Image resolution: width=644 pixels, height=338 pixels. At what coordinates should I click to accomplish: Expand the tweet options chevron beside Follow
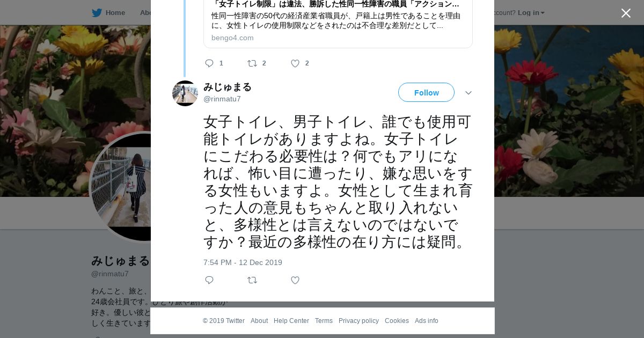(x=469, y=93)
